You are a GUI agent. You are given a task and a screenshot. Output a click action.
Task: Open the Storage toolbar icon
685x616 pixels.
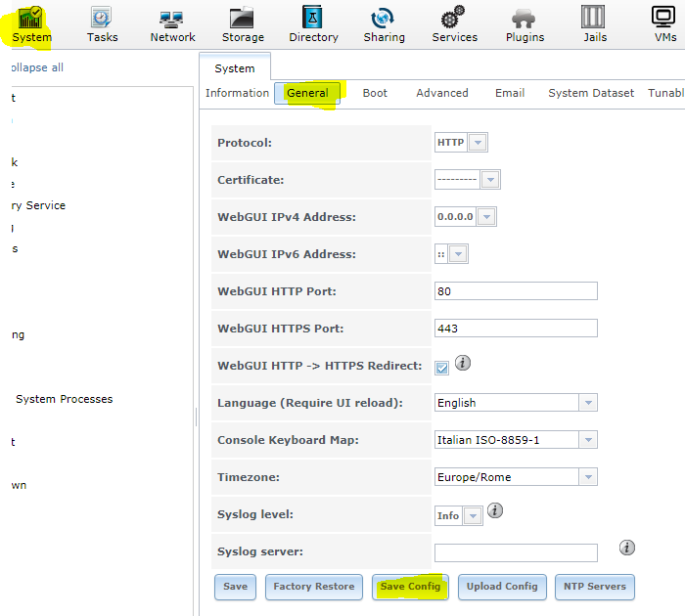click(243, 24)
